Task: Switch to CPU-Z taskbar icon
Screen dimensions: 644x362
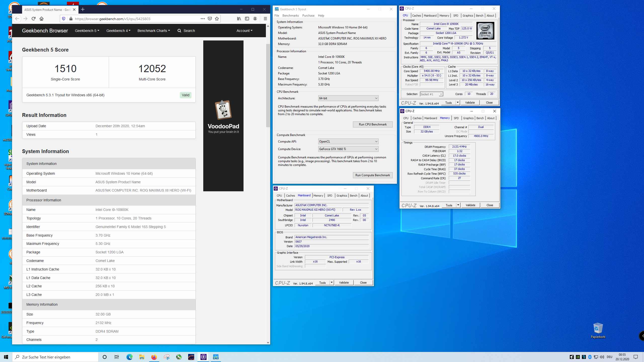Action: (204, 357)
